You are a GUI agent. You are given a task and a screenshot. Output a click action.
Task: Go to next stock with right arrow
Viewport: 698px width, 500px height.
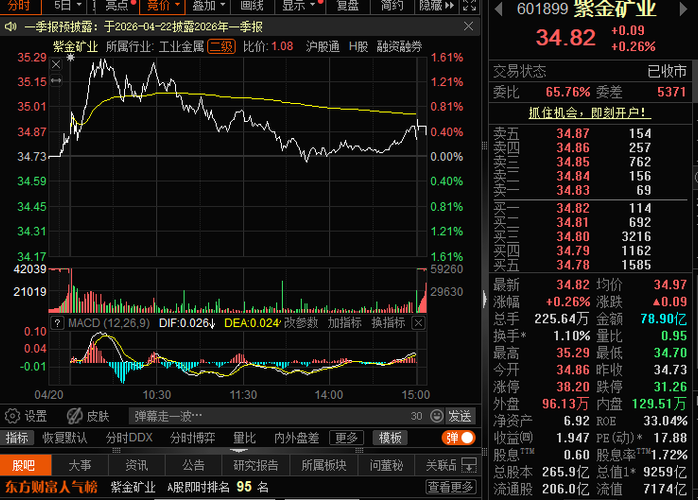pos(683,9)
